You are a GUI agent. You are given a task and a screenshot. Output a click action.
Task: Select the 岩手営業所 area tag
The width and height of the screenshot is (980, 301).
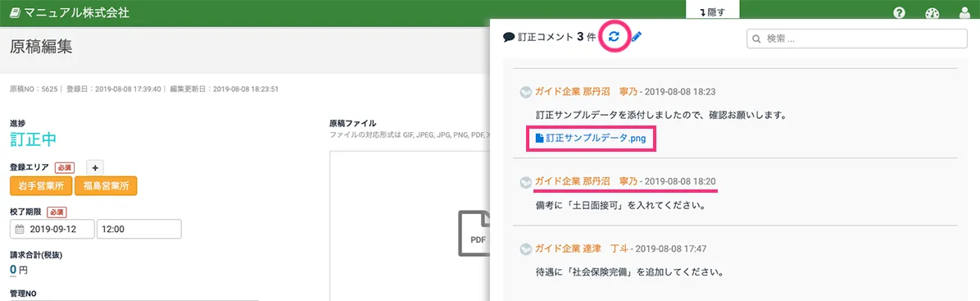click(41, 186)
